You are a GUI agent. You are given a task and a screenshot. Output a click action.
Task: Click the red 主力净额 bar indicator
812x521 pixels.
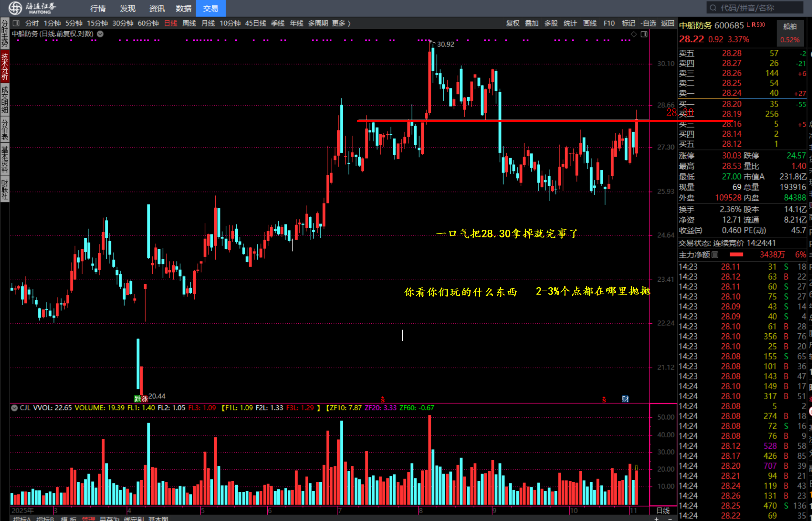pos(736,255)
